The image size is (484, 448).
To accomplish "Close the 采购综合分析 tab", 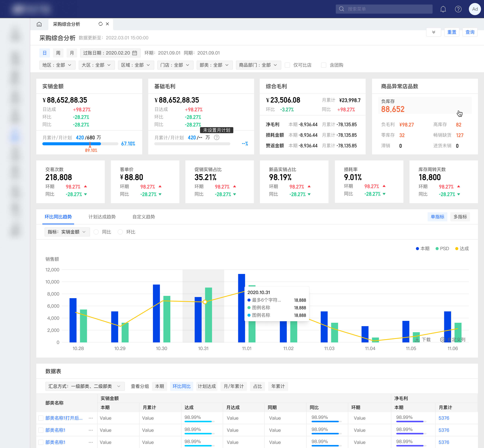I will coord(107,24).
